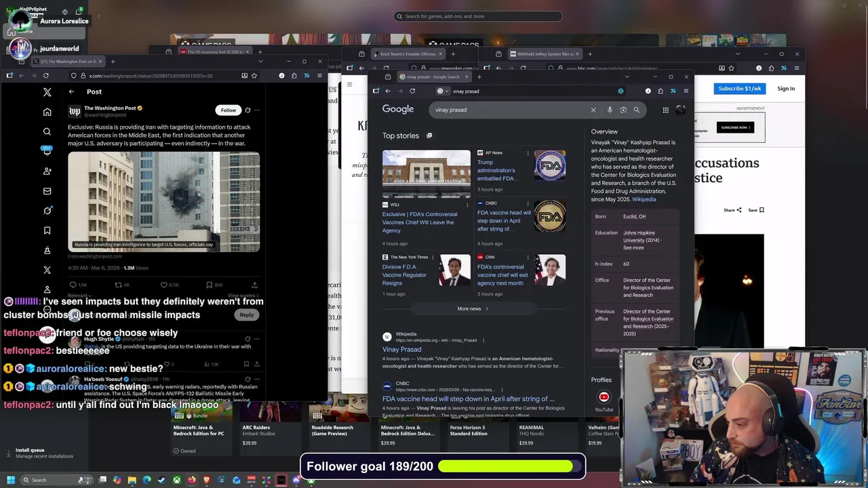Open hamburger menu on the New Yorker page
Image resolution: width=868 pixels, height=488 pixels.
[349, 85]
